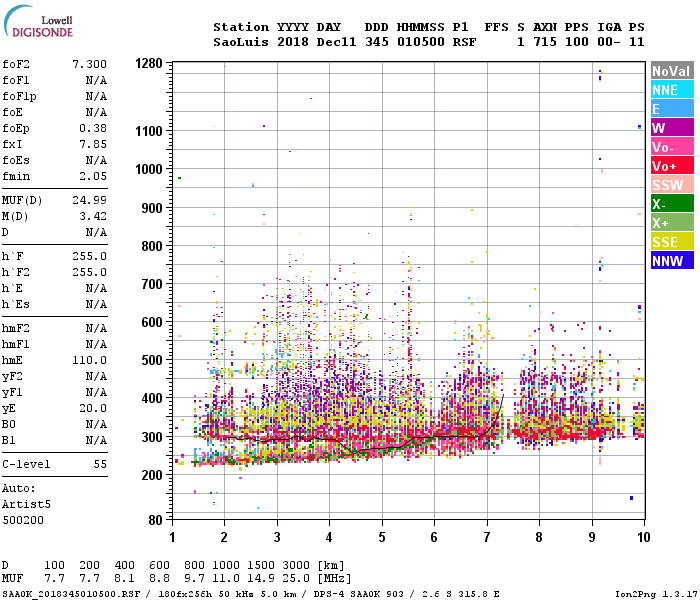Click the 5 MHz x-axis label
Screen dimensions: 700x600
382,537
